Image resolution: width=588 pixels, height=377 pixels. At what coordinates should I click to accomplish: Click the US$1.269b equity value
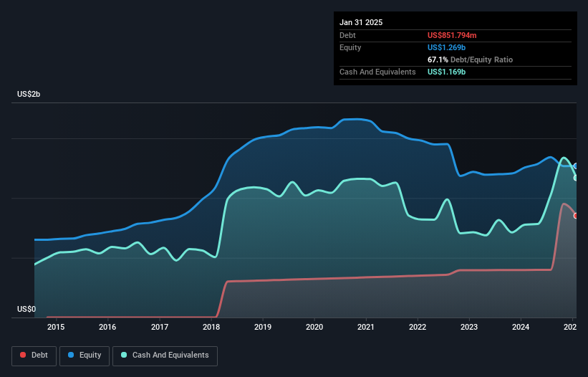click(x=446, y=47)
